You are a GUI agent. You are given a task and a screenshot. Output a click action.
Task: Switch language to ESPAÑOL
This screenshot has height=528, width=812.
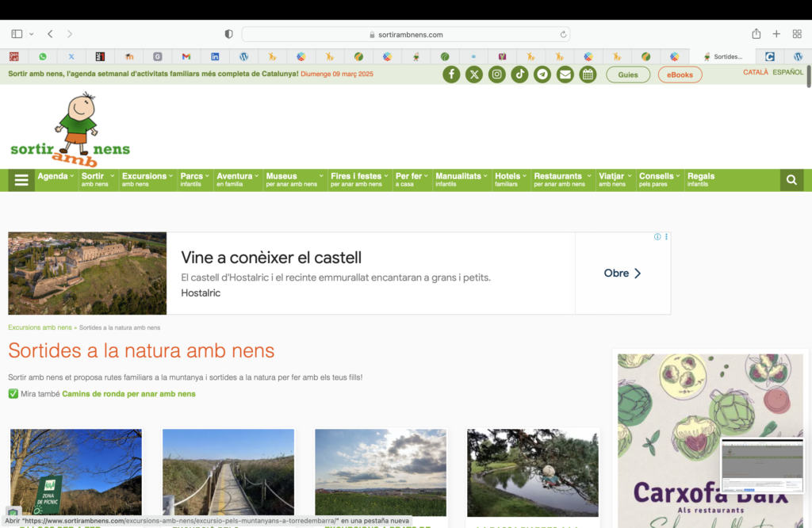coord(787,72)
